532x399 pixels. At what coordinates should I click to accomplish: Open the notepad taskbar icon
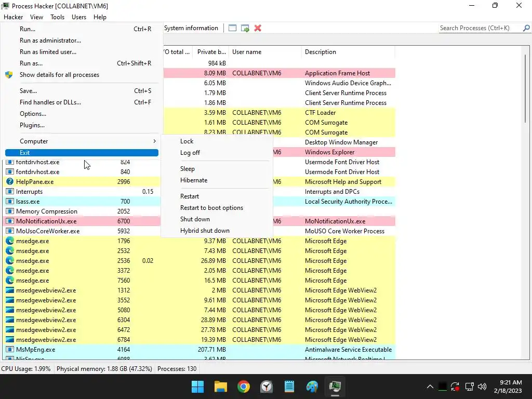289,387
